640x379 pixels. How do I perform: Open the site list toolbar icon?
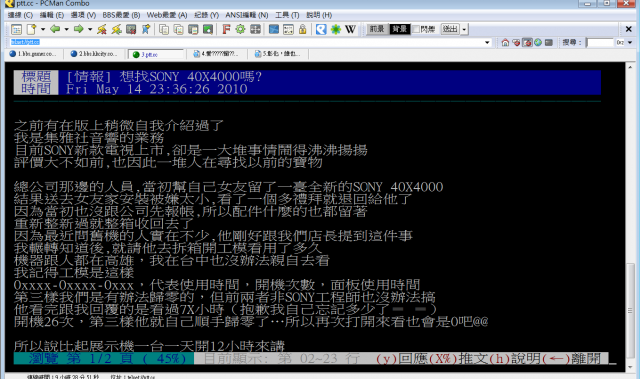pyautogui.click(x=16, y=29)
